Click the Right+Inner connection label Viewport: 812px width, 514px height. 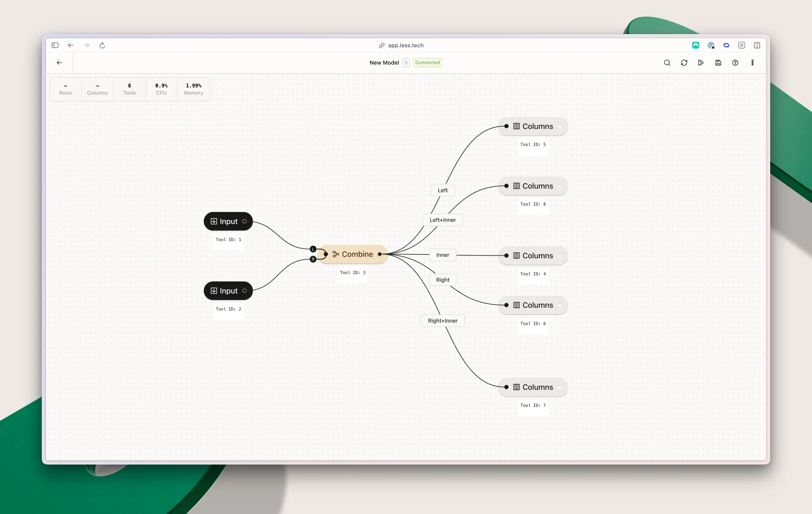443,321
